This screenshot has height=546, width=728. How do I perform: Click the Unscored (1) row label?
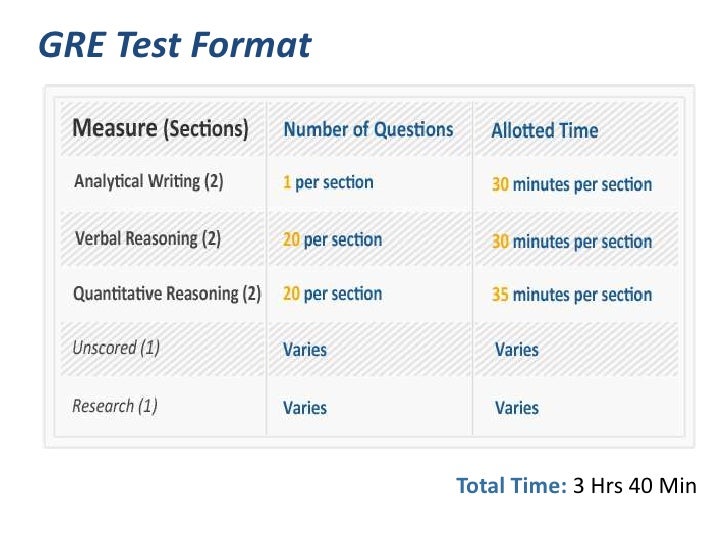click(x=116, y=349)
